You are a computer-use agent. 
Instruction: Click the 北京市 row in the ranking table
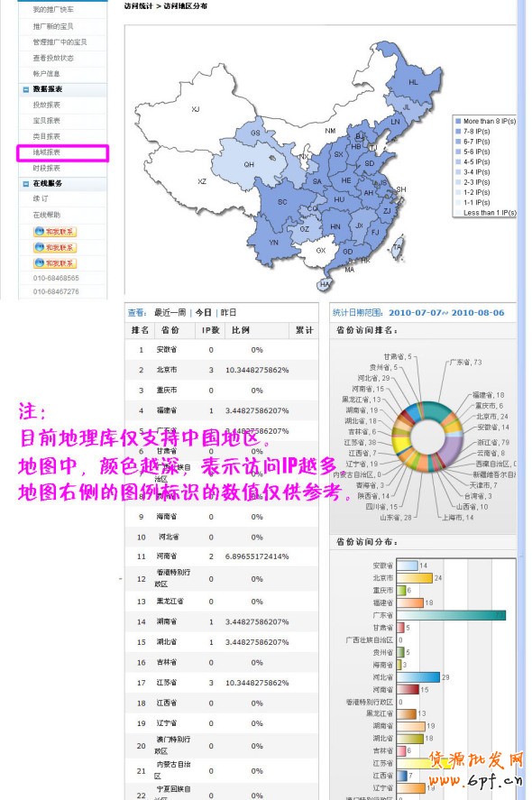click(x=222, y=370)
